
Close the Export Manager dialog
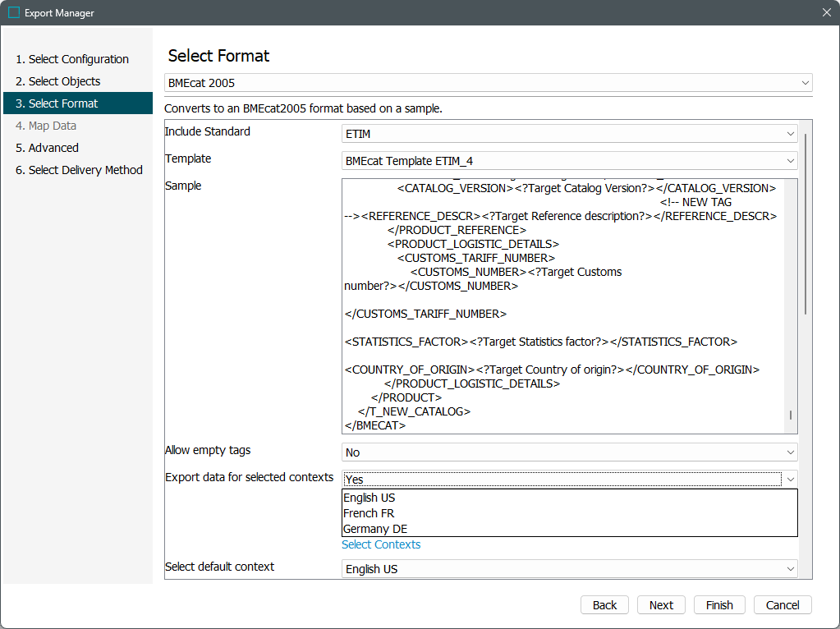pyautogui.click(x=826, y=12)
